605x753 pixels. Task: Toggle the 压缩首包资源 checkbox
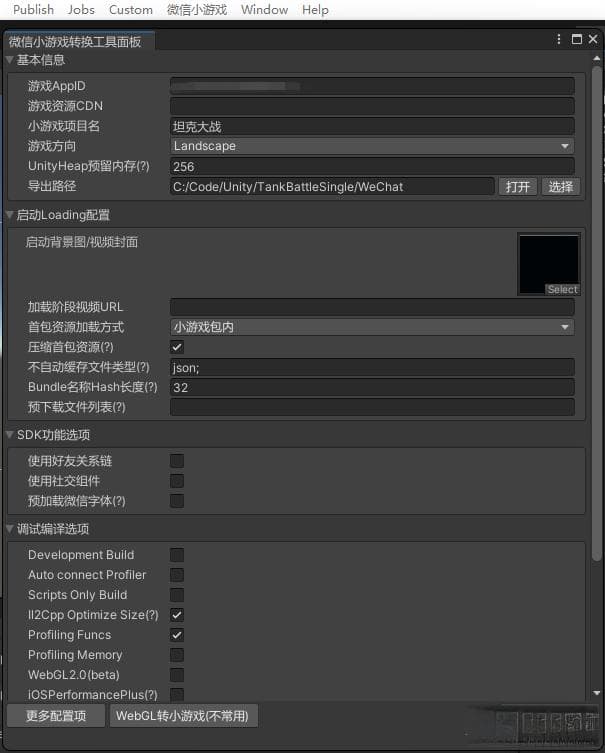pos(177,347)
